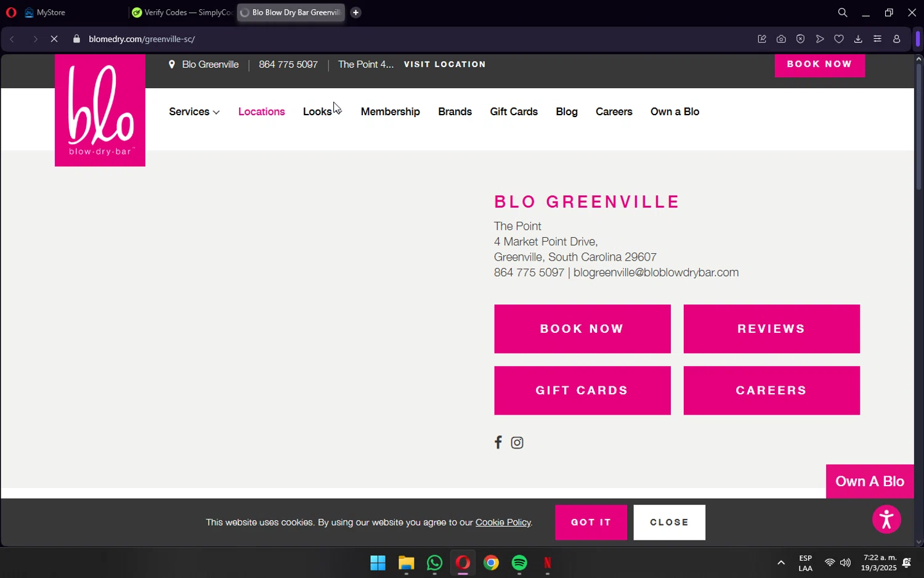The image size is (924, 578).
Task: Click the camera snapshot icon
Action: (x=781, y=39)
